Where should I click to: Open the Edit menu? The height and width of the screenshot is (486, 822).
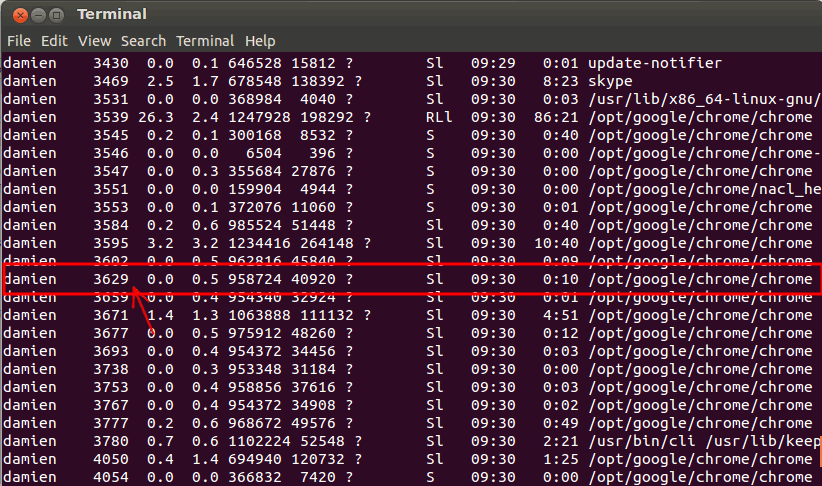click(x=54, y=41)
